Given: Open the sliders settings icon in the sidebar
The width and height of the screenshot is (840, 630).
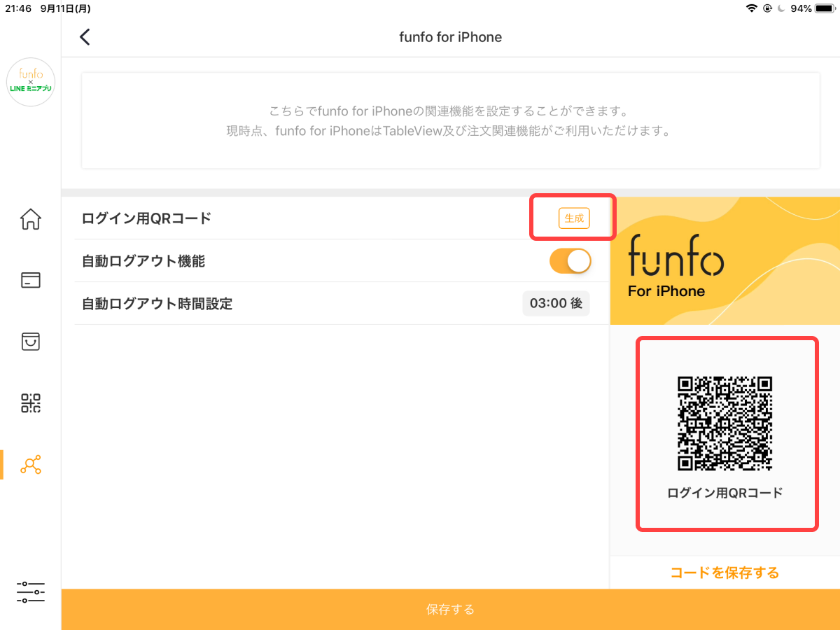Looking at the screenshot, I should (31, 592).
